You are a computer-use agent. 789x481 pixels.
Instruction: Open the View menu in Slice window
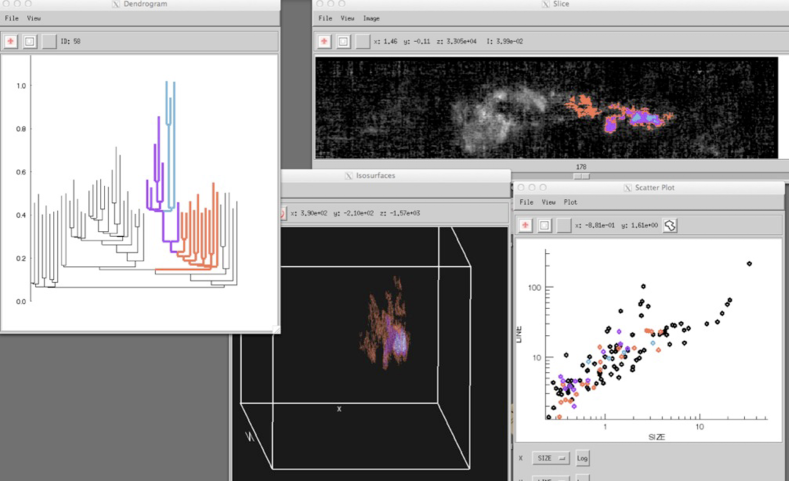(347, 18)
